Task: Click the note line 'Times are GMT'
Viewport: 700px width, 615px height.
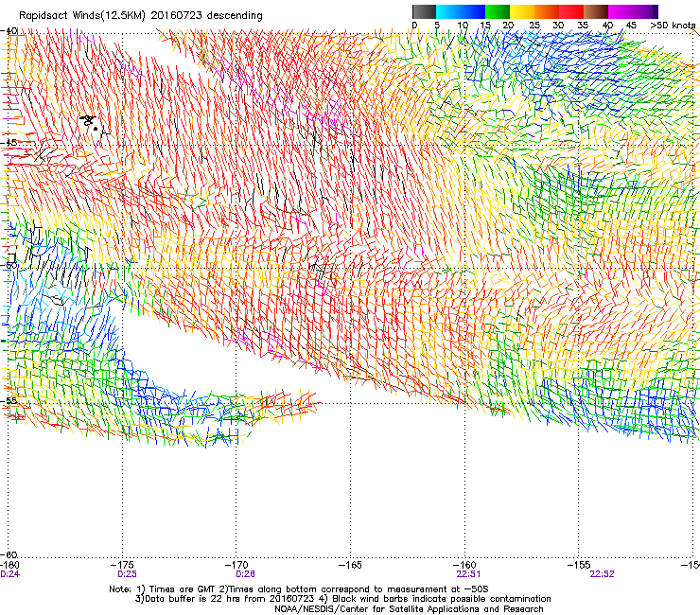Action: click(182, 589)
